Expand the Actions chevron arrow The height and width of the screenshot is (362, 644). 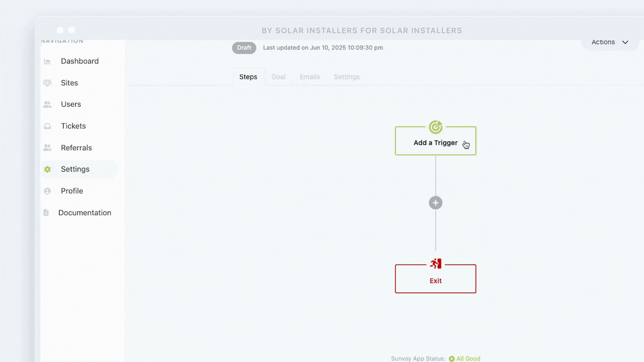[x=625, y=42]
